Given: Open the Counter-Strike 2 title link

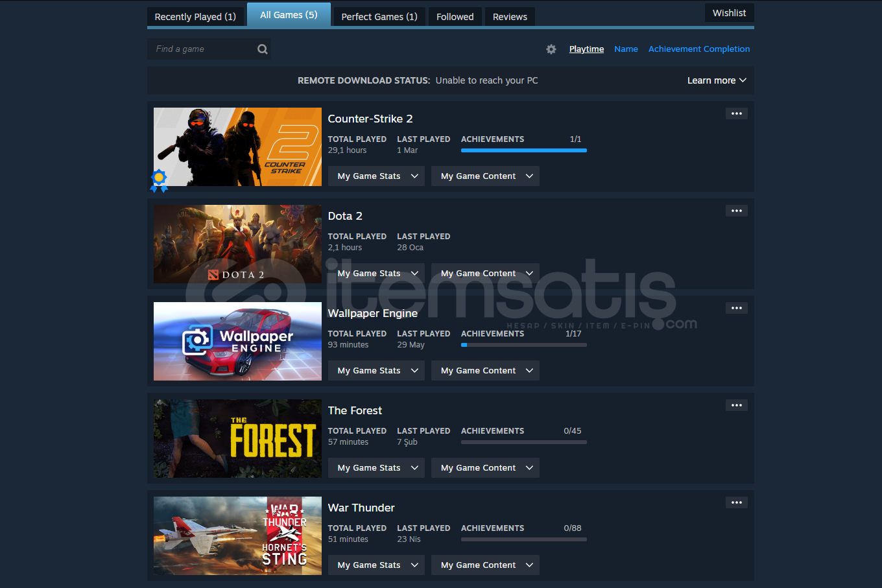Looking at the screenshot, I should [x=370, y=119].
